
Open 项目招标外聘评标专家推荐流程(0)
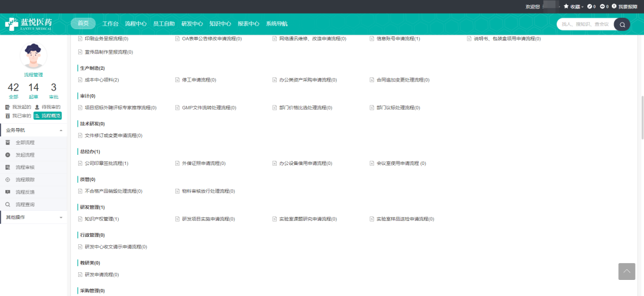pyautogui.click(x=120, y=107)
